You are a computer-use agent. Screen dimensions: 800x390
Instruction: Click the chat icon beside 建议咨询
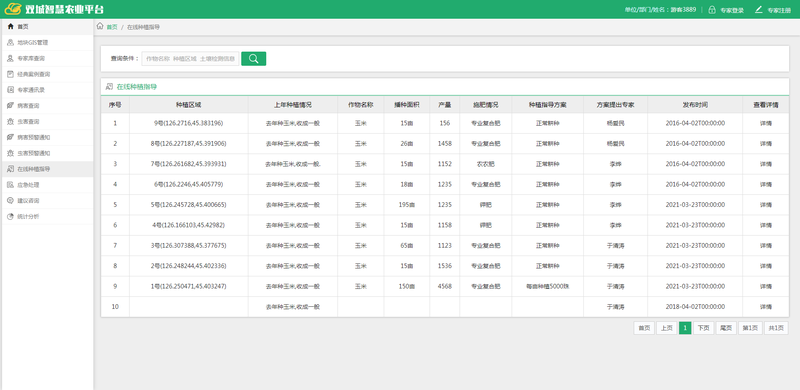[10, 201]
